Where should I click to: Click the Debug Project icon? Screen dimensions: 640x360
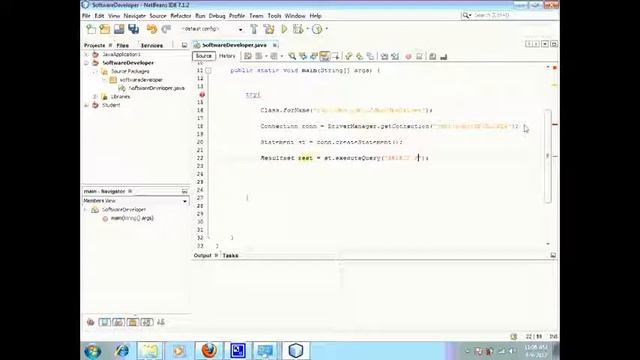(x=298, y=29)
